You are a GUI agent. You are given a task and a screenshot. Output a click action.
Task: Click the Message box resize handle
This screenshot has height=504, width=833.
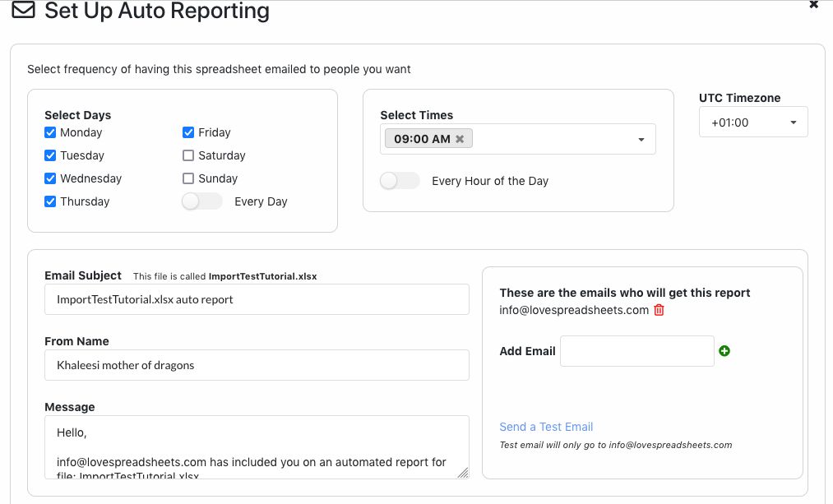click(463, 472)
